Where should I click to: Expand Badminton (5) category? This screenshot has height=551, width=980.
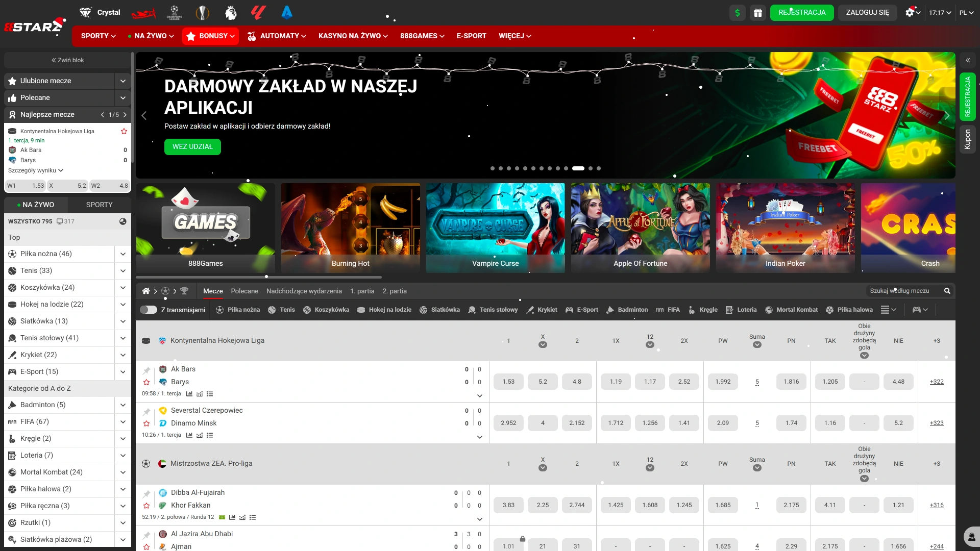coord(123,405)
